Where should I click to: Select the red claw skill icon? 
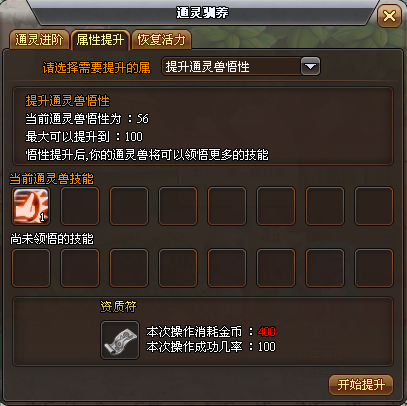click(31, 206)
